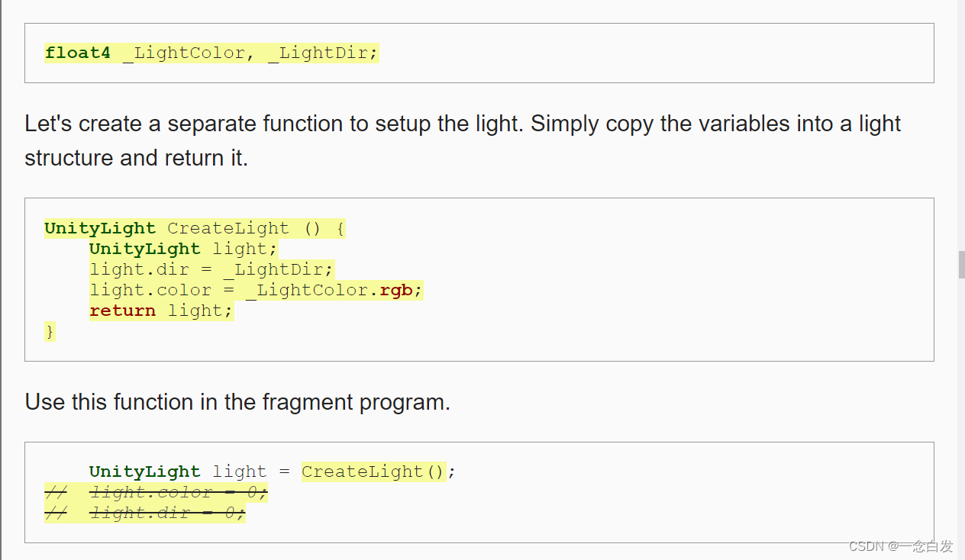The height and width of the screenshot is (560, 965).
Task: Click the text 'structure and return it.'
Action: pos(137,158)
